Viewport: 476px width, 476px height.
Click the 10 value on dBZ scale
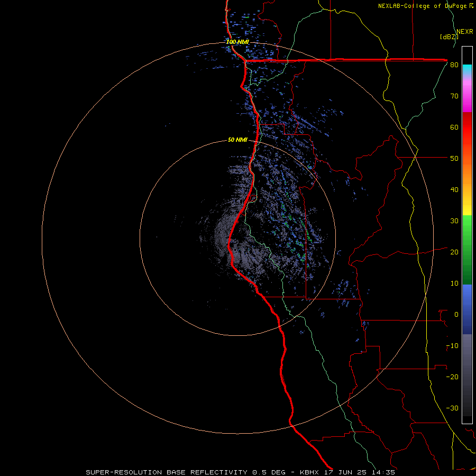454,283
